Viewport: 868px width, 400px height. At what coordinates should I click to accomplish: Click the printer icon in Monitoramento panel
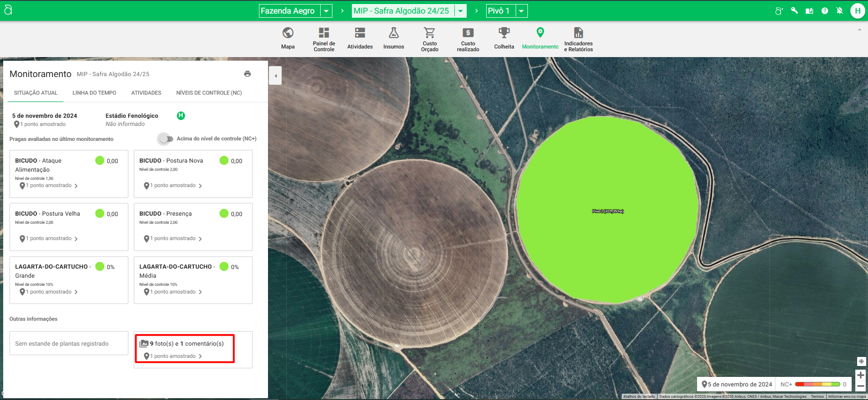(247, 74)
